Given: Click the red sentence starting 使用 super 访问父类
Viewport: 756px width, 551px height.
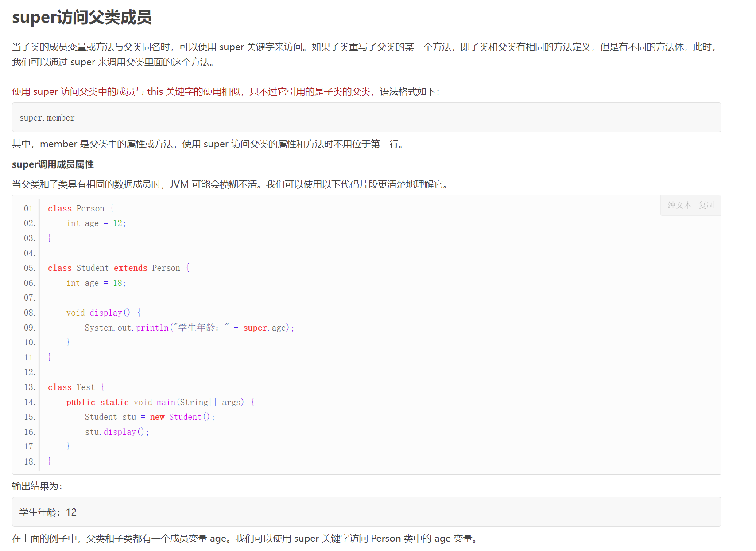Looking at the screenshot, I should click(193, 92).
